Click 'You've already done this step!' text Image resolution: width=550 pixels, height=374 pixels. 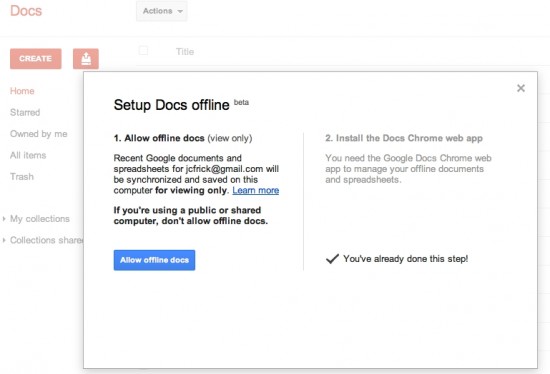pyautogui.click(x=405, y=259)
